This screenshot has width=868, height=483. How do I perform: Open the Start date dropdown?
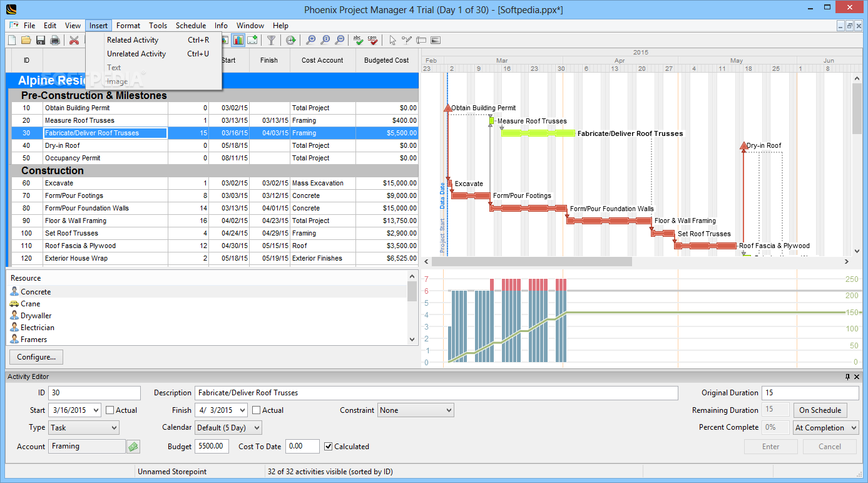tap(95, 410)
